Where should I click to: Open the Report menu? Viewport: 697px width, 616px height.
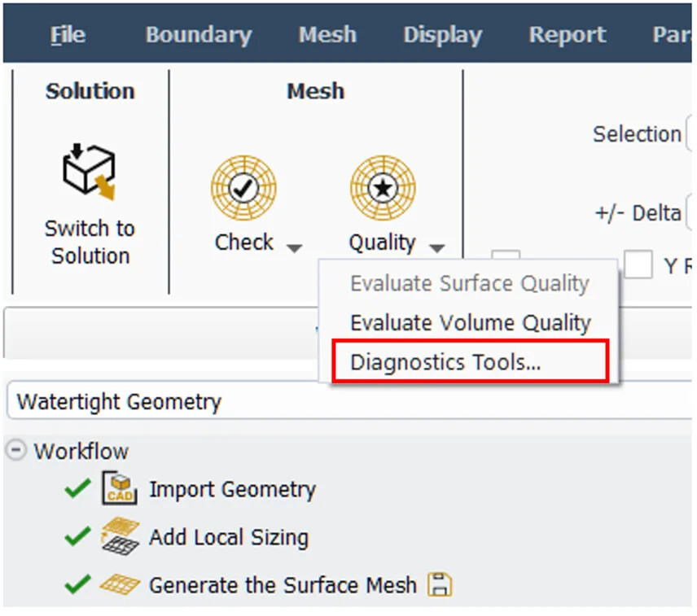[x=567, y=35]
